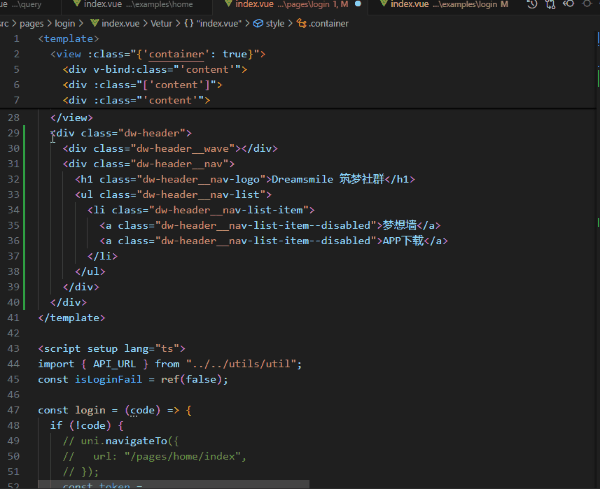
Task: Click 'APP下载' link text on line 36
Action: 403,240
